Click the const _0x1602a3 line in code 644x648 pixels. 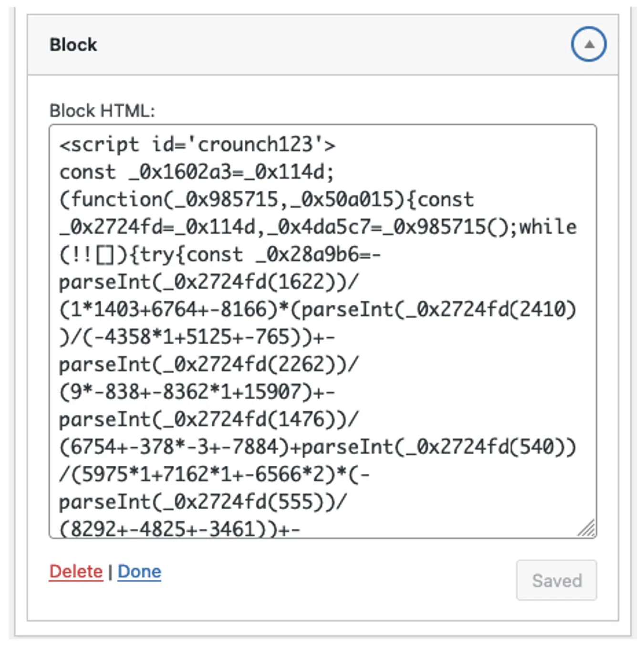click(196, 172)
